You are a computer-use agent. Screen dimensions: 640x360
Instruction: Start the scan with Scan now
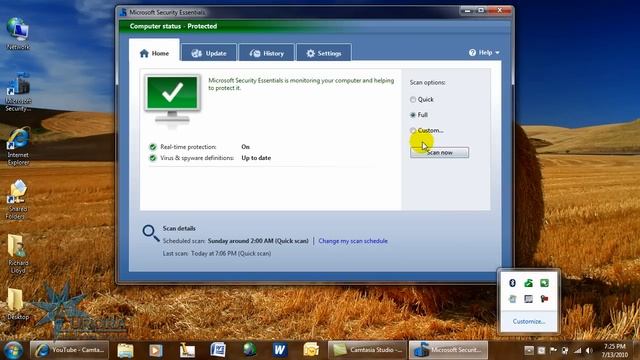pyautogui.click(x=439, y=152)
